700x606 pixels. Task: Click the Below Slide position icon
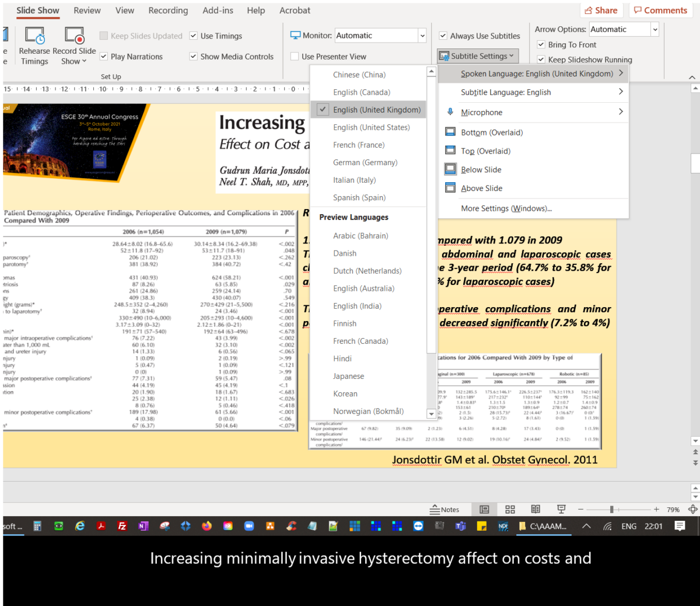coord(450,169)
